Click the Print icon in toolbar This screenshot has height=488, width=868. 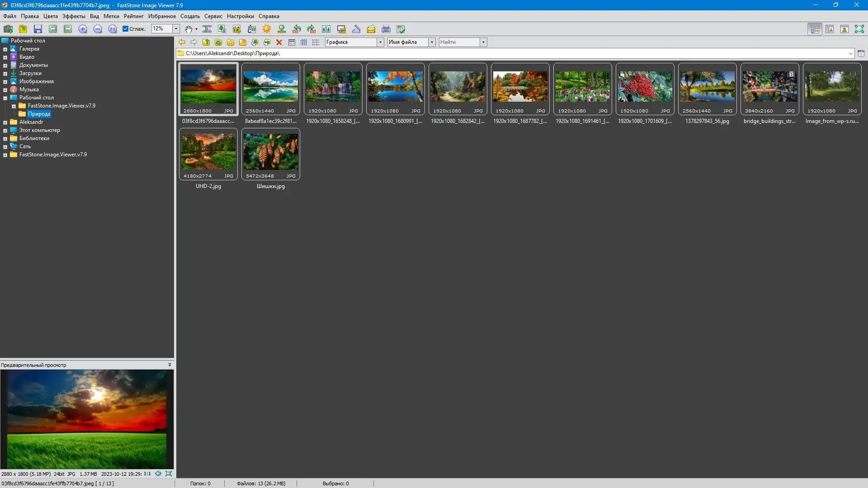click(x=386, y=29)
